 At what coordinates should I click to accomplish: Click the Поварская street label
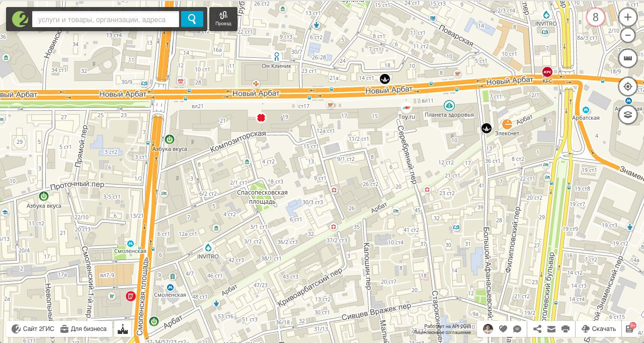pos(455,35)
